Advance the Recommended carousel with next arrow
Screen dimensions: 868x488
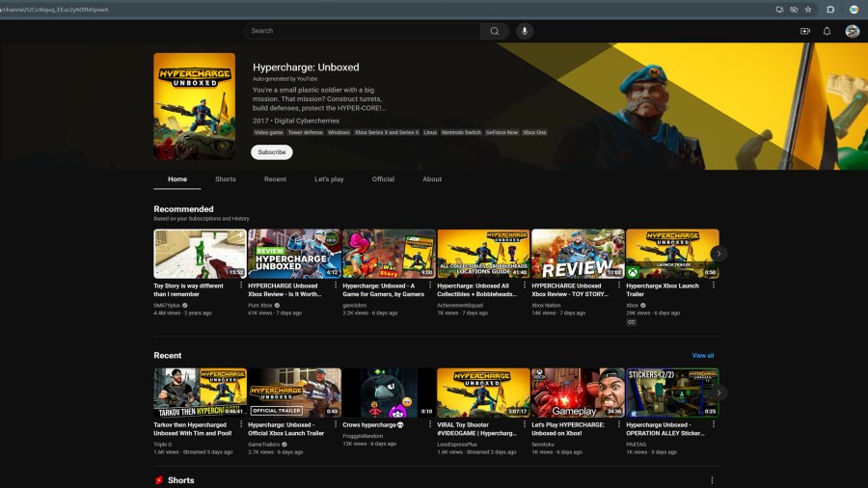[x=719, y=254]
